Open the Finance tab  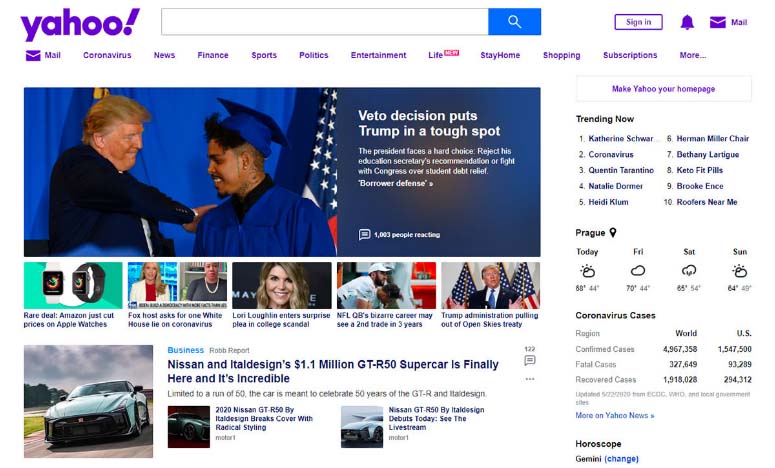(x=213, y=56)
